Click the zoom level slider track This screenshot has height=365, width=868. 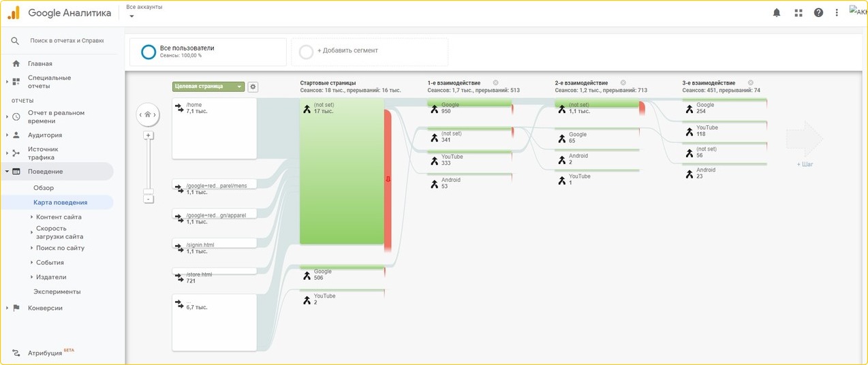148,167
